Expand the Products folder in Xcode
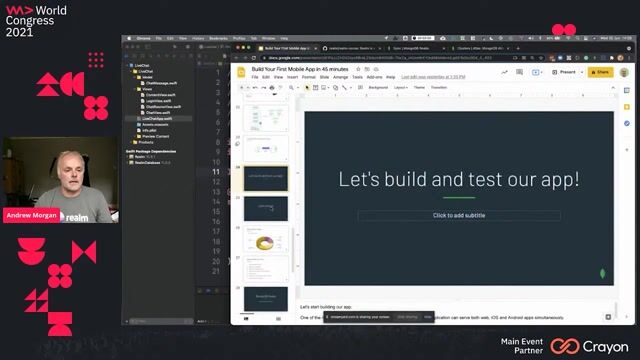The width and height of the screenshot is (640, 360). pyautogui.click(x=131, y=142)
